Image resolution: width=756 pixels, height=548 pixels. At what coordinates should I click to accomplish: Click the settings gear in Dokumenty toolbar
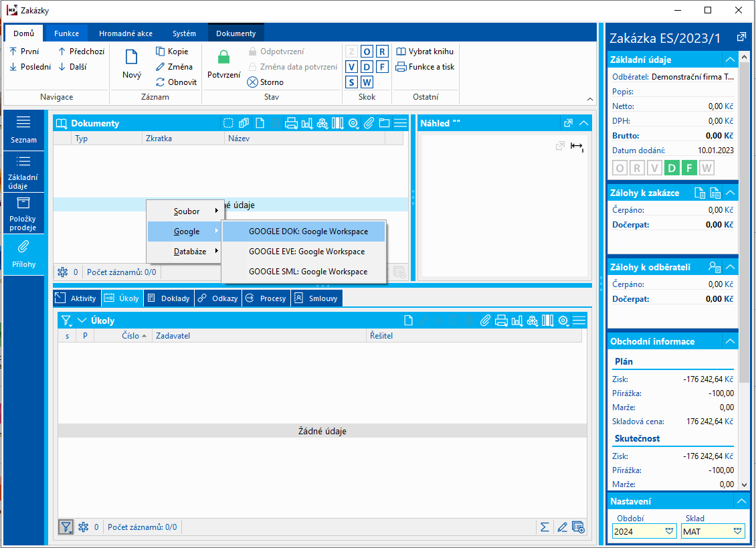click(x=353, y=123)
